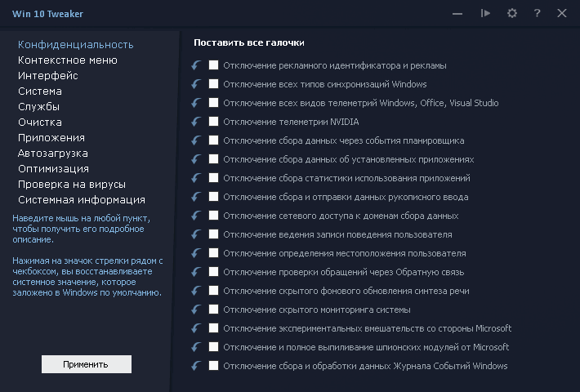Click restore arrow for handwriting data option
This screenshot has width=580, height=392.
click(196, 197)
